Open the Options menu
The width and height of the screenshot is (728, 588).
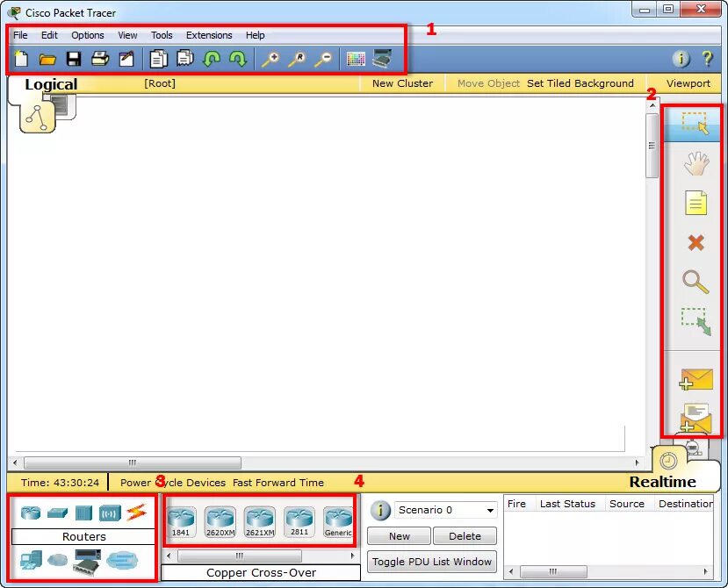[x=88, y=35]
